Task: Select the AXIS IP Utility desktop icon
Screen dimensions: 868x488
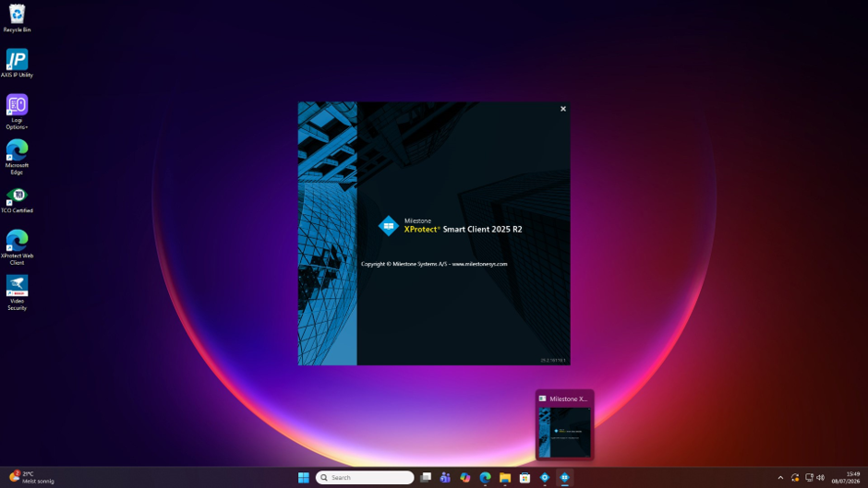Action: pos(17,63)
